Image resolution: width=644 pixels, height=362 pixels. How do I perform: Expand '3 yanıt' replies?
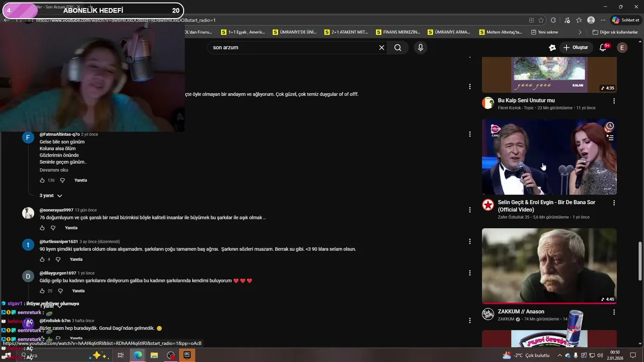[51, 196]
